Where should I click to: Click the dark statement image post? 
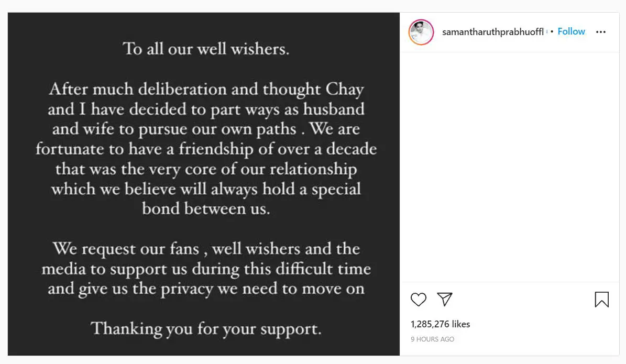(204, 184)
